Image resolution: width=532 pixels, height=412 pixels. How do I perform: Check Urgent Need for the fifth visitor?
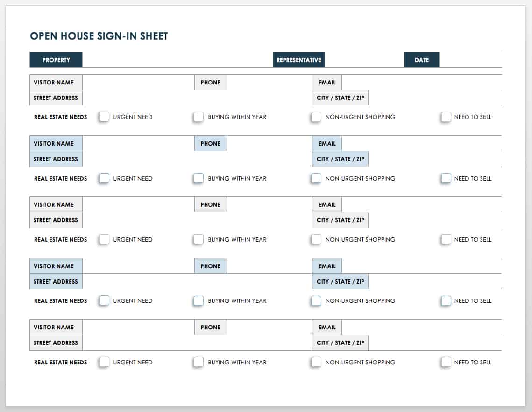[x=104, y=362]
